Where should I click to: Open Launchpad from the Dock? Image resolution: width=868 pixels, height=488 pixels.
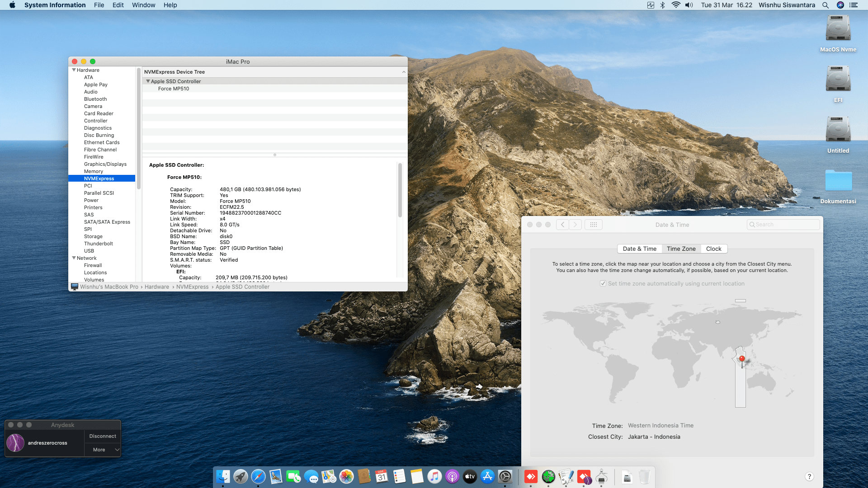pos(241,476)
